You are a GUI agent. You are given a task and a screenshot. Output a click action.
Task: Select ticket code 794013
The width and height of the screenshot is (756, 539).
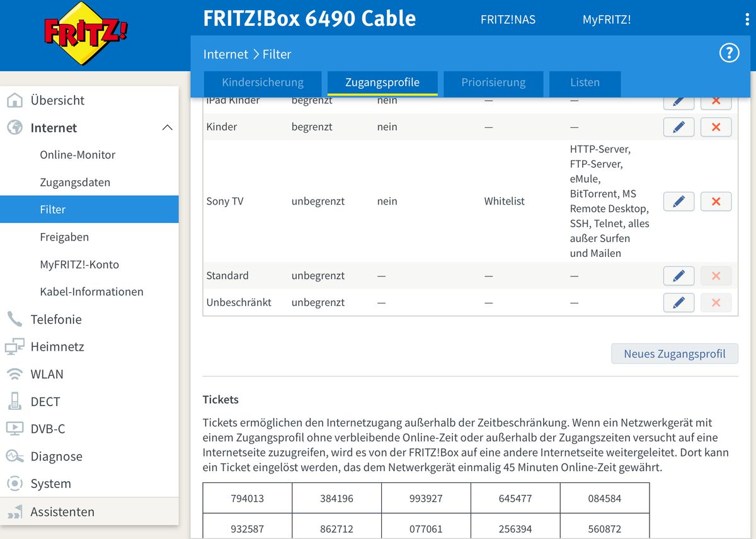[247, 498]
